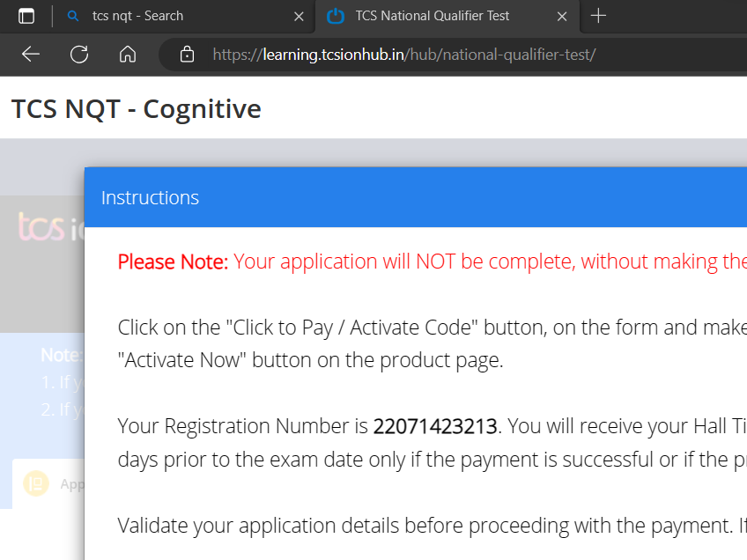747x560 pixels.
Task: Go to the browser home page
Action: 128,55
